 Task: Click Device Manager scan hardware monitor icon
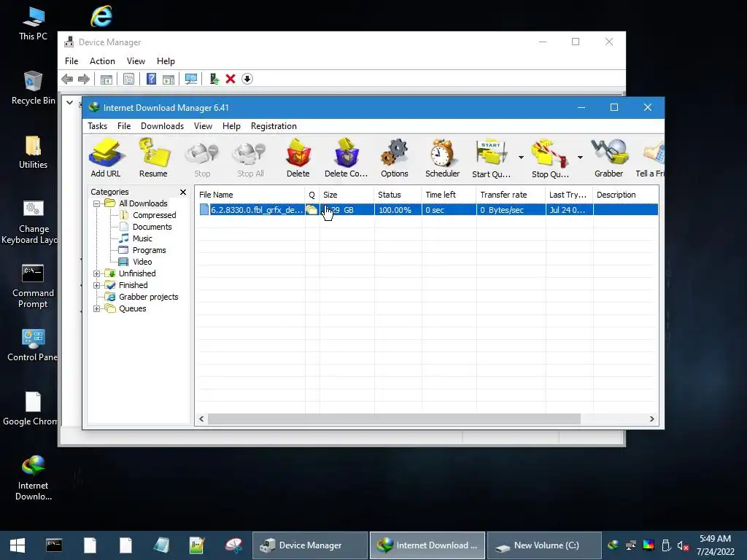tap(191, 79)
